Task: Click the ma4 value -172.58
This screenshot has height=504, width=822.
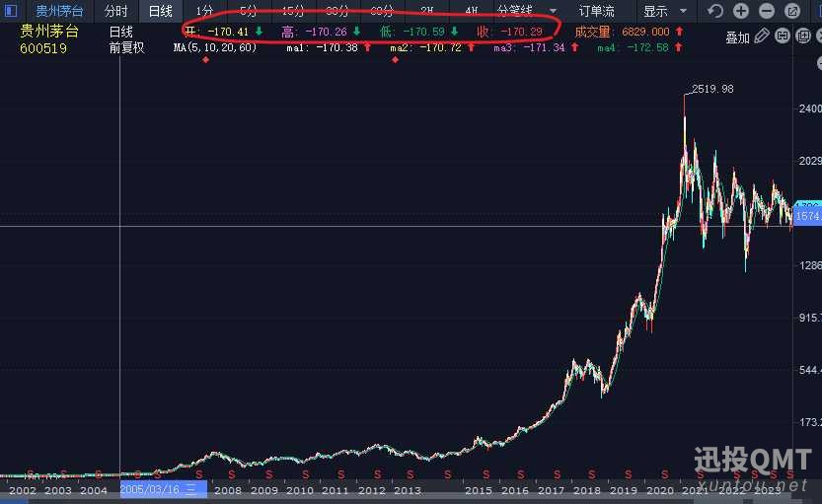Action: tap(648, 47)
